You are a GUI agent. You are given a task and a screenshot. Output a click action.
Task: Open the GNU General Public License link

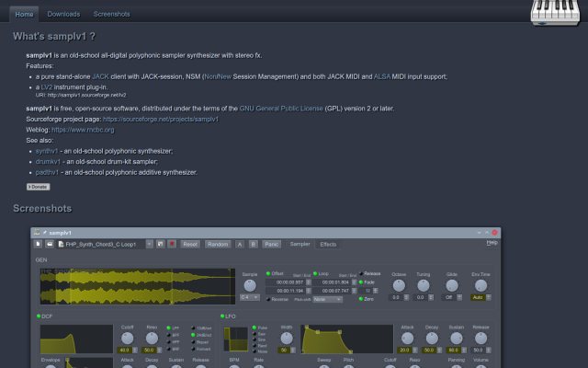[x=281, y=109]
